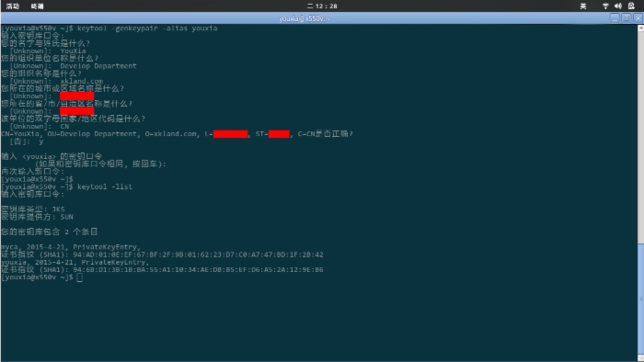The height and width of the screenshot is (362, 644).
Task: Minimize the youxia@x550v terminal window
Action: (x=615, y=18)
